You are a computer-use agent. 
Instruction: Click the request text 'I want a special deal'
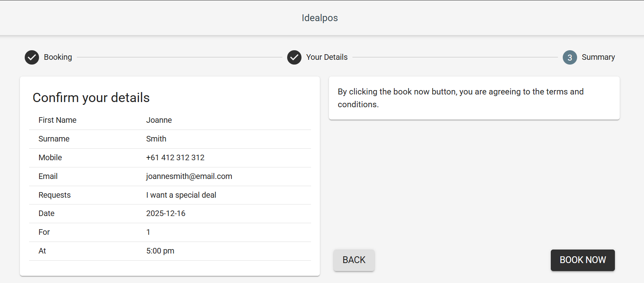tap(181, 195)
